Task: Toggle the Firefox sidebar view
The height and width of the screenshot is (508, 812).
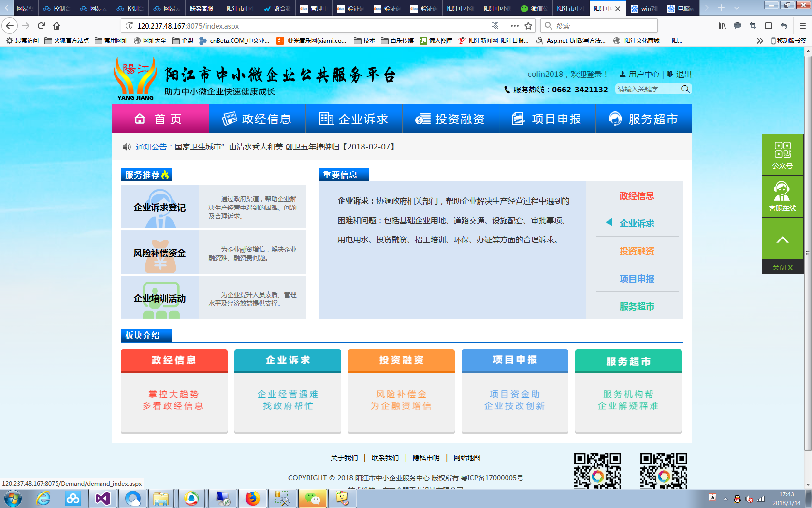Action: (x=768, y=26)
